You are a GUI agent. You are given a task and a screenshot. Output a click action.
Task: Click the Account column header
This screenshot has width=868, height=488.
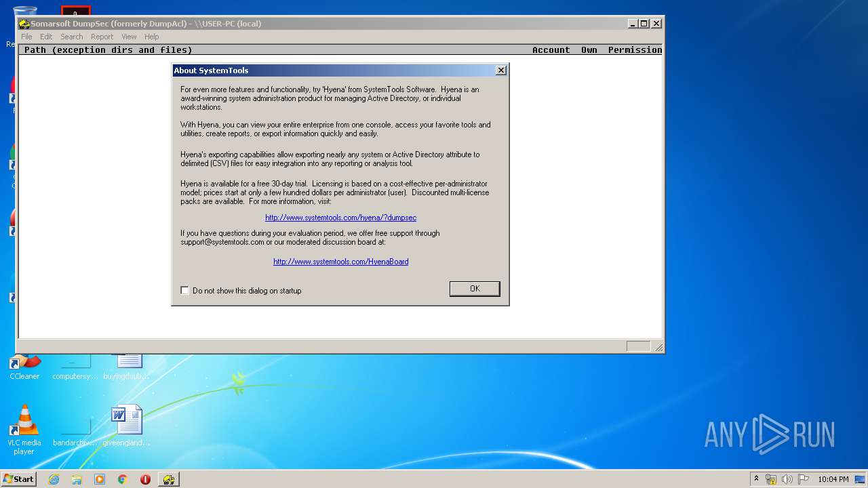[x=551, y=50]
